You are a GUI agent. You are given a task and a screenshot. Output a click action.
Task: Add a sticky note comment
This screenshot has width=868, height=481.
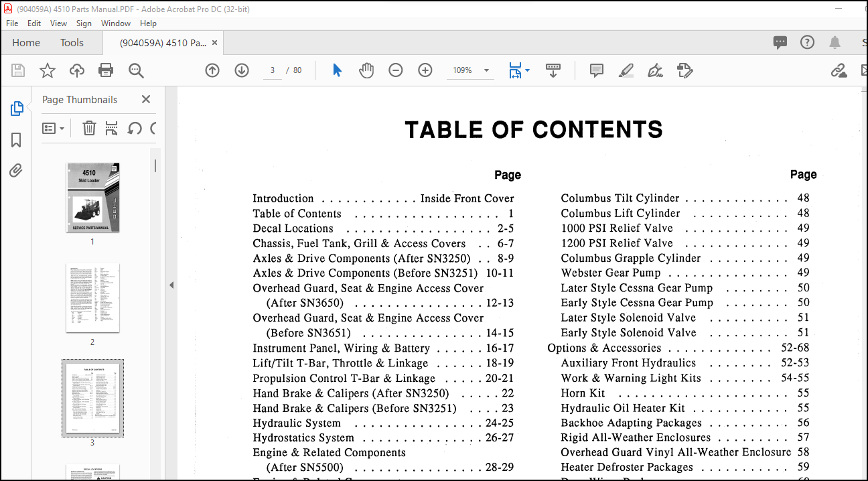[597, 70]
